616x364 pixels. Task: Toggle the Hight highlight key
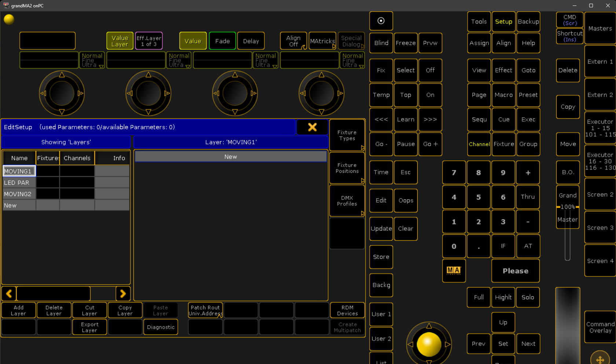point(503,297)
